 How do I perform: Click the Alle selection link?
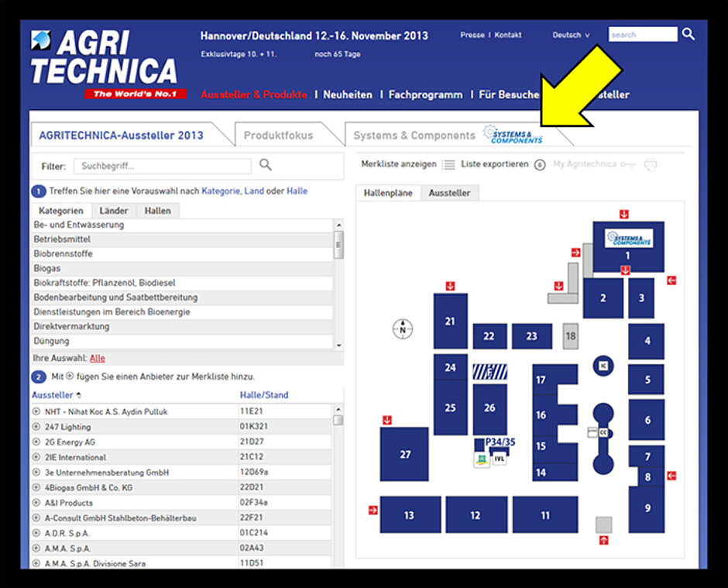pos(97,358)
